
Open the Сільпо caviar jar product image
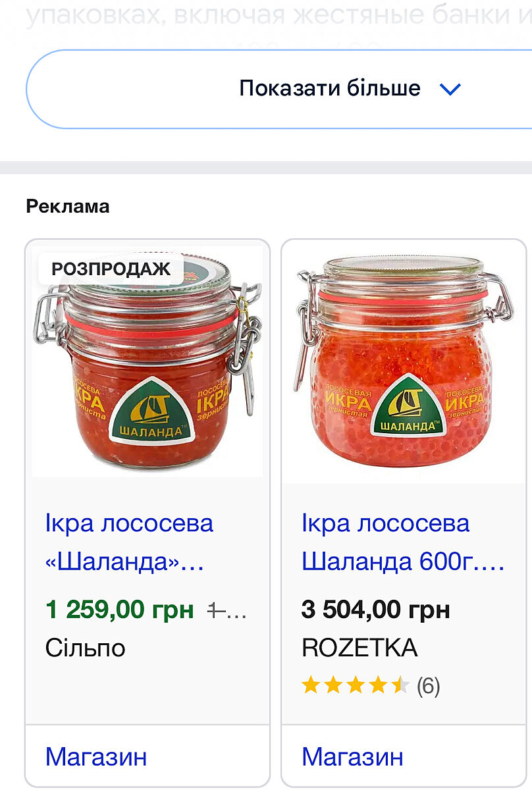(x=147, y=361)
